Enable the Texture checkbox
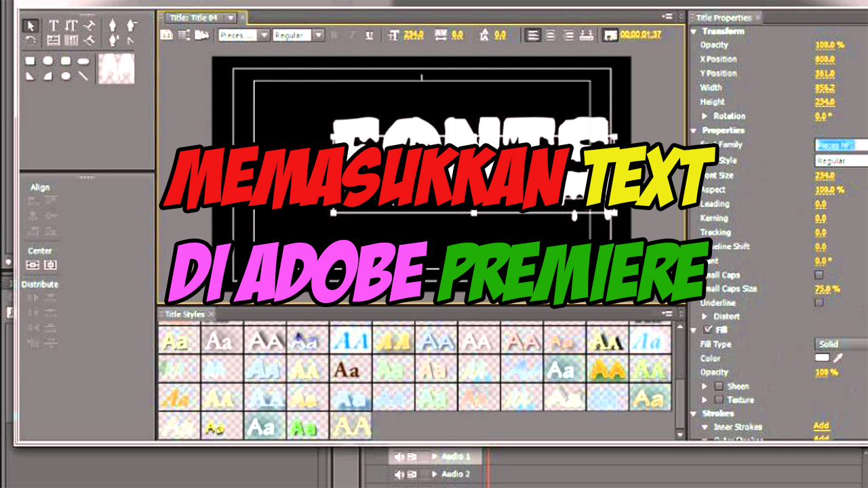Screen dimensions: 868x488 click(719, 400)
